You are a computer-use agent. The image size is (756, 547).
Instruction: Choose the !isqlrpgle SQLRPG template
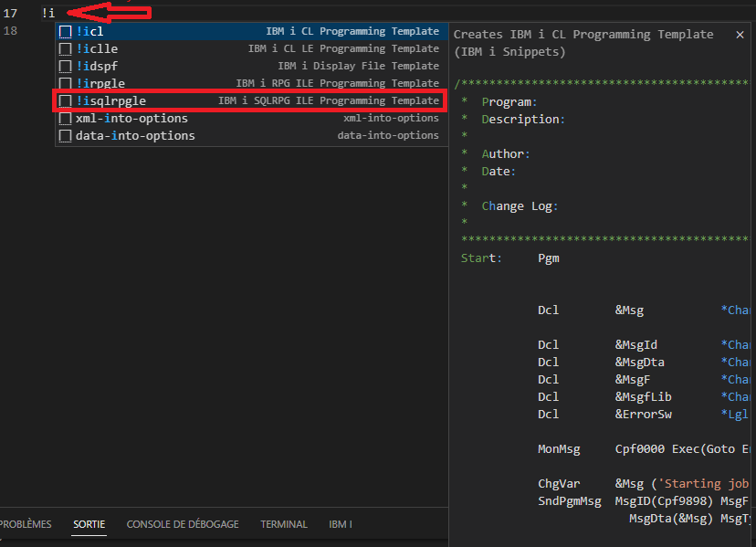[x=252, y=100]
